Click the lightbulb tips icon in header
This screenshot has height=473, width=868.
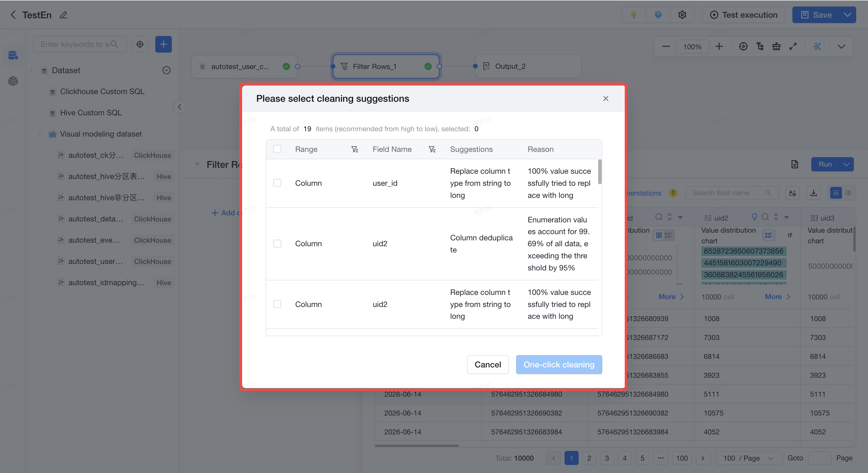[634, 15]
